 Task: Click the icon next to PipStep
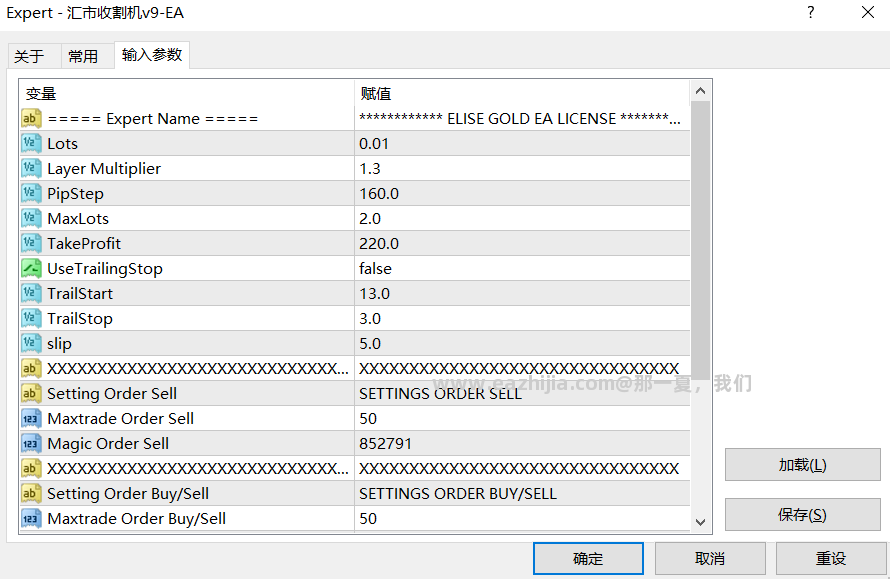(x=31, y=194)
